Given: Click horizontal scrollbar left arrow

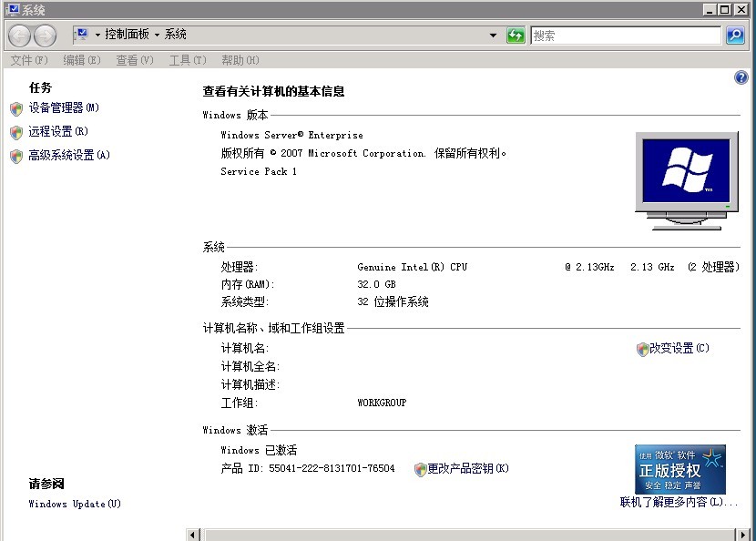Looking at the screenshot, I should (193, 535).
